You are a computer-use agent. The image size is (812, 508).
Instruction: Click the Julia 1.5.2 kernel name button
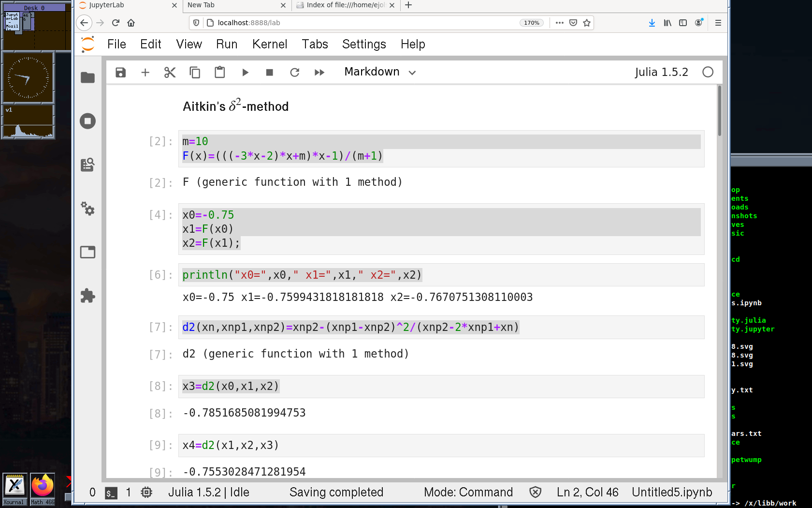point(661,72)
